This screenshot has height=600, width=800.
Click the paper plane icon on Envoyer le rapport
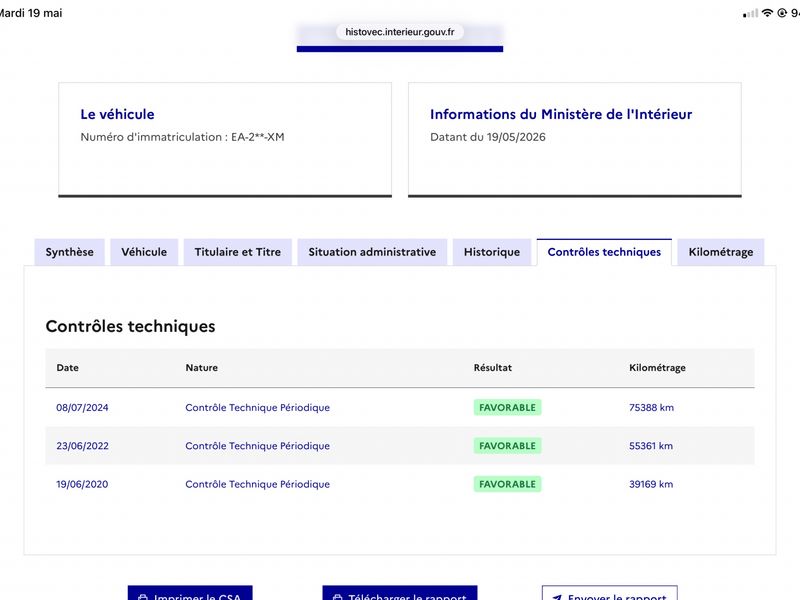coord(558,597)
